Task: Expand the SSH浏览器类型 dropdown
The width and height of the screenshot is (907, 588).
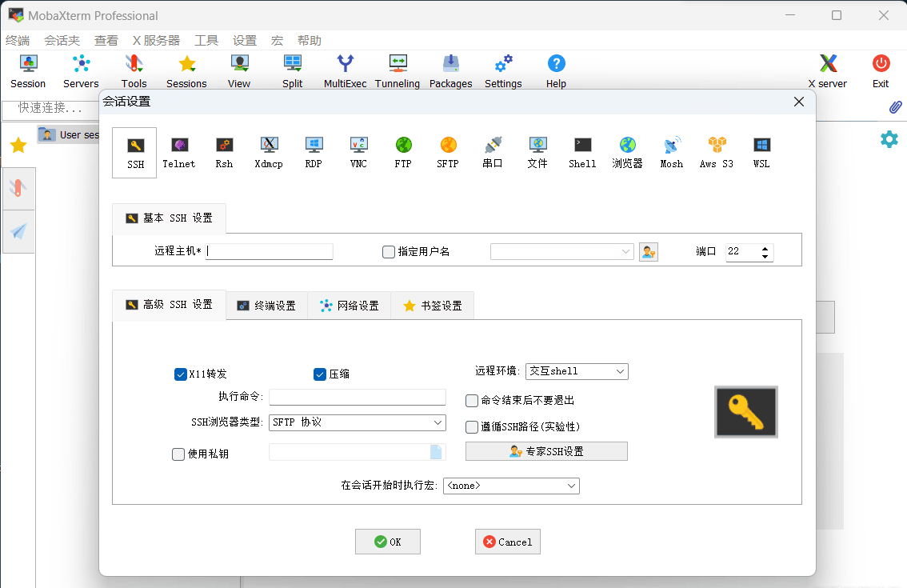Action: click(x=438, y=422)
